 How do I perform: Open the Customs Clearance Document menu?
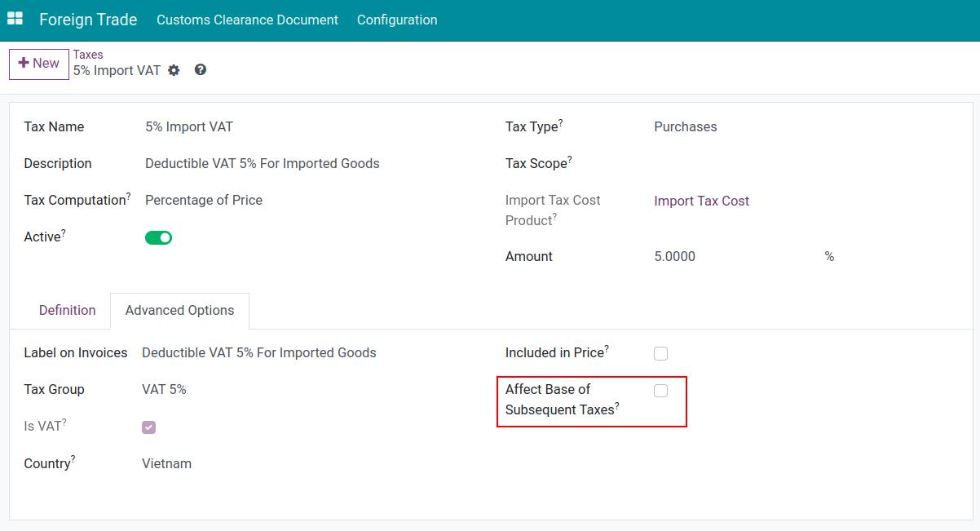[x=247, y=20]
